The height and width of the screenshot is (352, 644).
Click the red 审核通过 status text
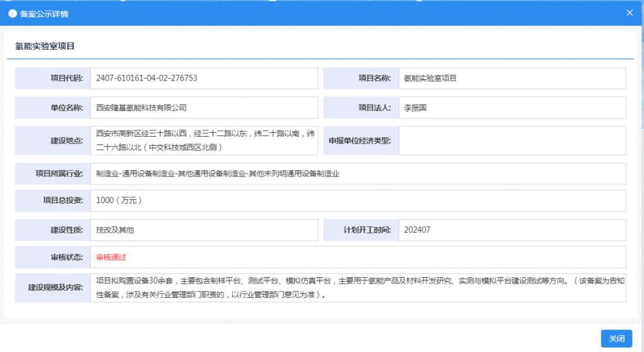(x=111, y=257)
